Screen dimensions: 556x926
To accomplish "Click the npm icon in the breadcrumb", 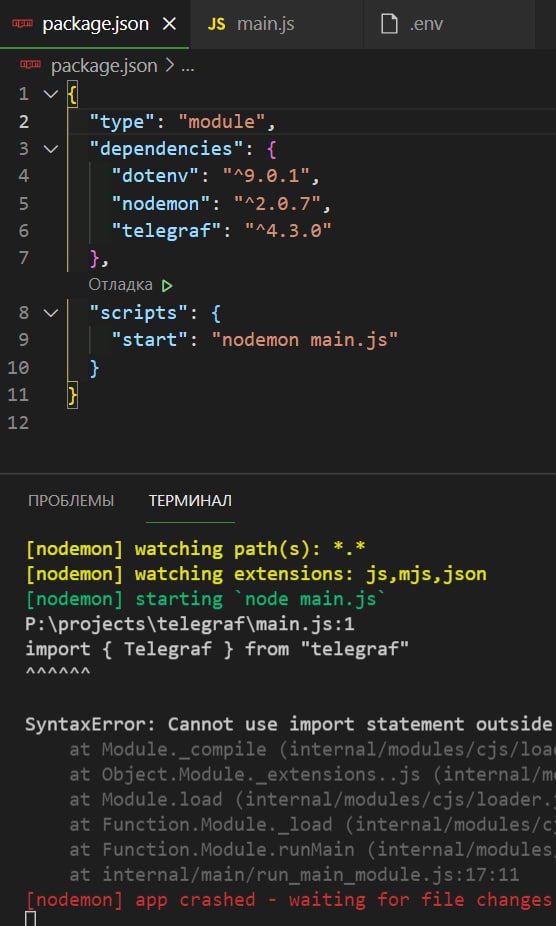I will [30, 65].
